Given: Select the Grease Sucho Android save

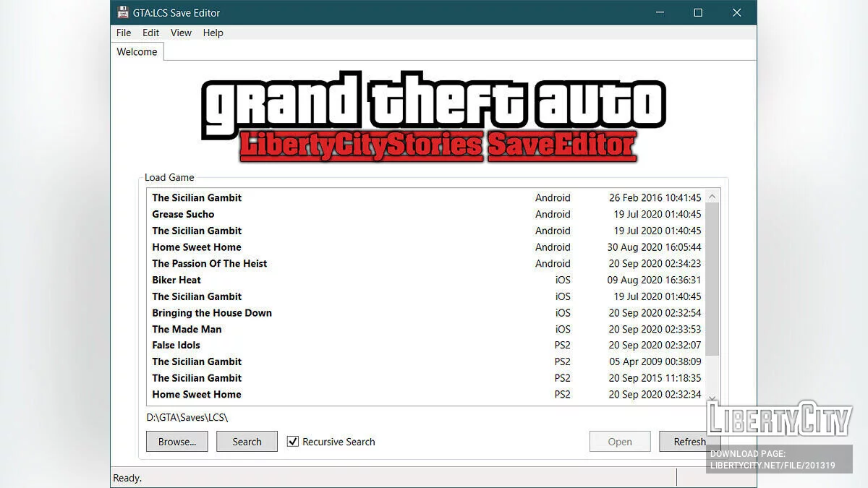Looking at the screenshot, I should [x=362, y=214].
